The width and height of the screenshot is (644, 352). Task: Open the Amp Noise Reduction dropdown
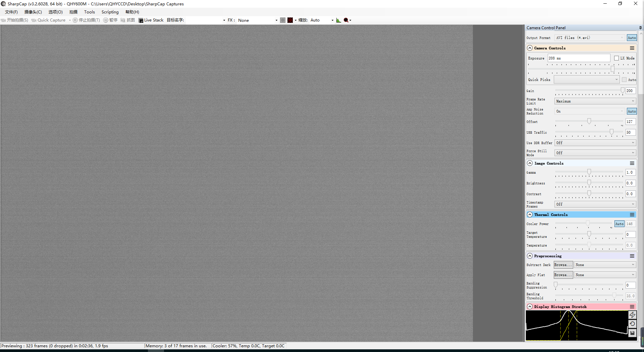tap(590, 111)
